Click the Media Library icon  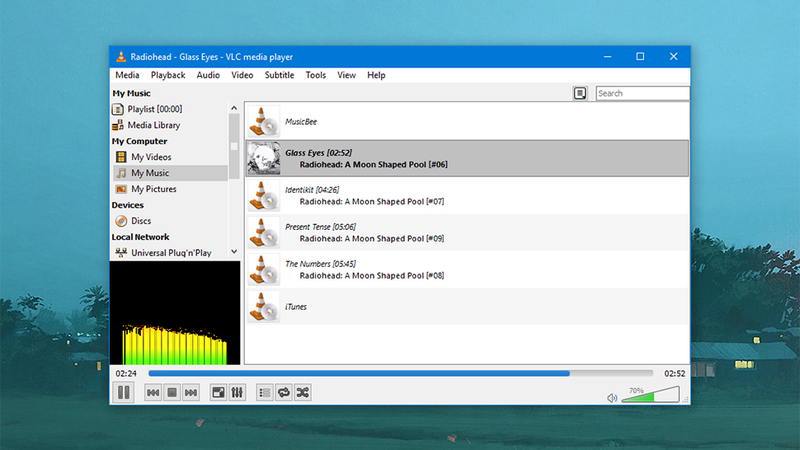118,125
